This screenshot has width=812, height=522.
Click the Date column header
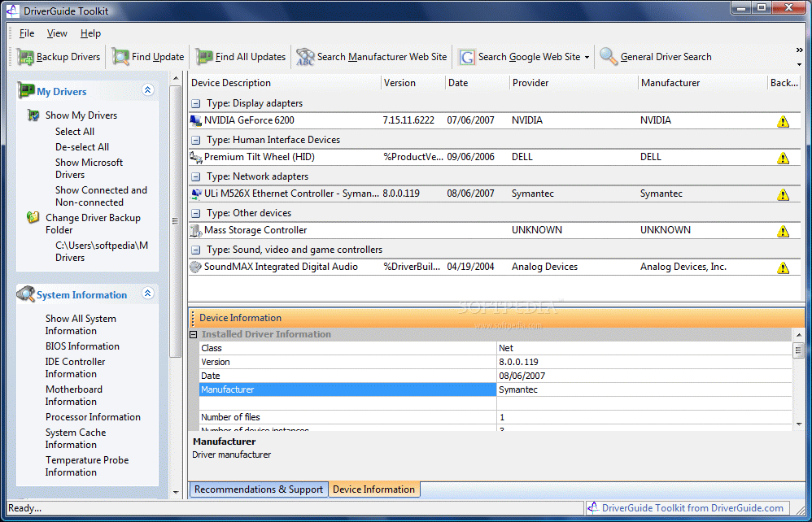click(x=478, y=83)
